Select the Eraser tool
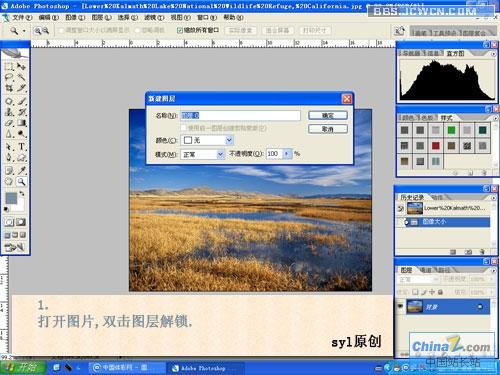Image resolution: width=500 pixels, height=375 pixels. tap(9, 123)
